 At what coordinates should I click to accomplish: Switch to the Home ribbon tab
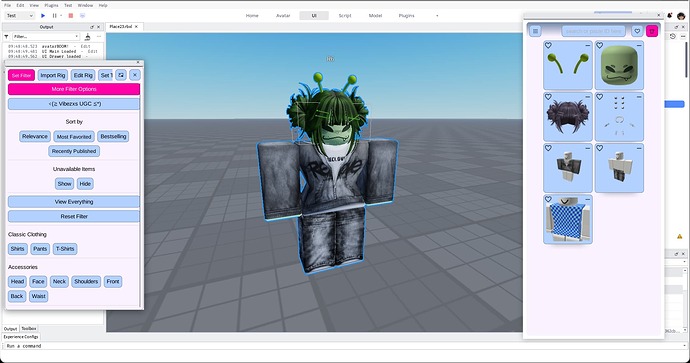(x=252, y=15)
